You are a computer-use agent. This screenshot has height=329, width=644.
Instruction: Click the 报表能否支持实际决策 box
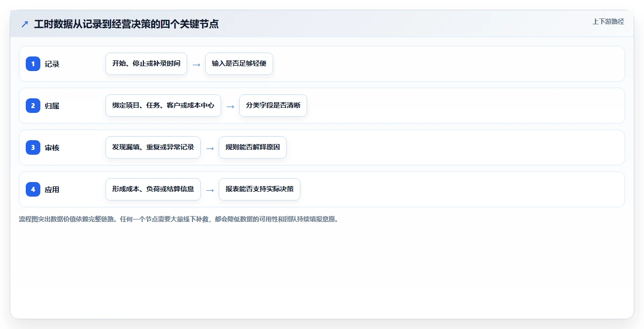coord(260,189)
